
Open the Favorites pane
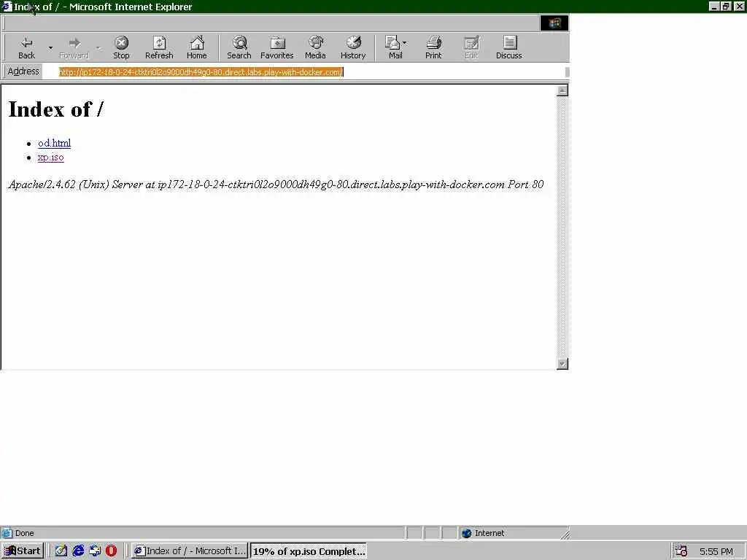coord(276,47)
